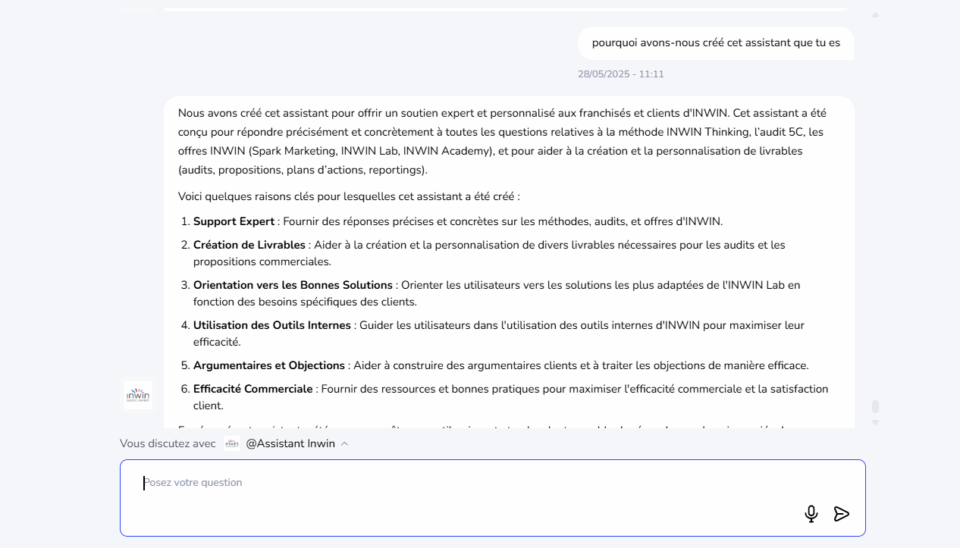Click the 'Vous discutez avec' label
Viewport: 960px width, 548px height.
(168, 444)
